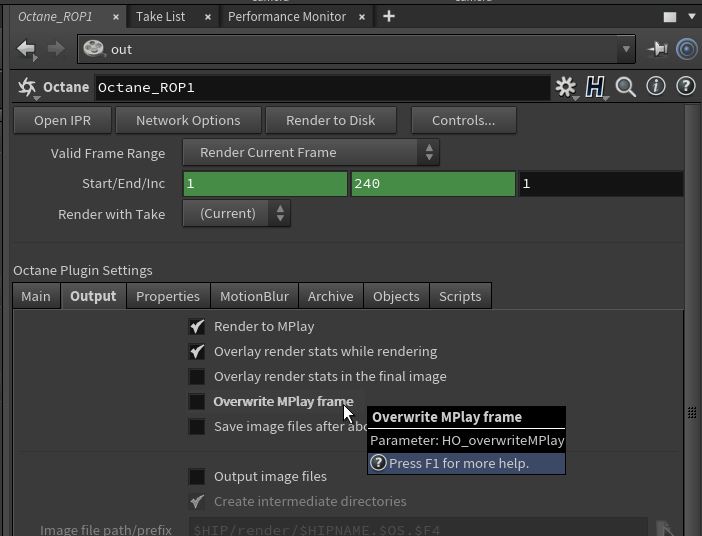The width and height of the screenshot is (702, 536).
Task: Toggle Render to MPlay checkbox
Action: [x=197, y=327]
